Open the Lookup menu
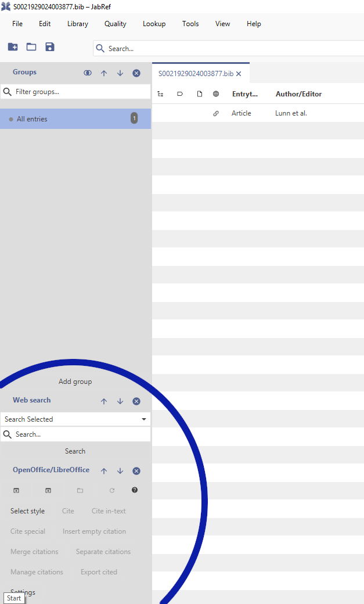 pos(154,24)
